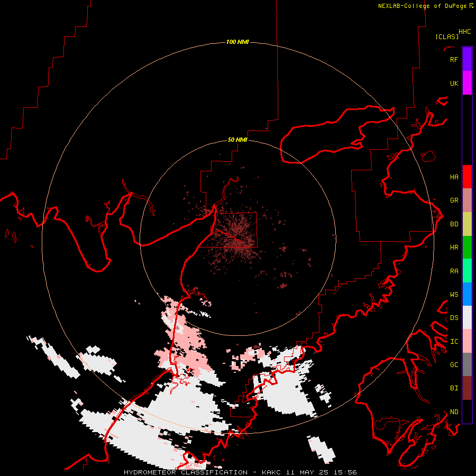This screenshot has height=476, width=476.
Task: Click the 'HYDROMETEOR CLASSIFICATION' title text
Action: coord(186,472)
